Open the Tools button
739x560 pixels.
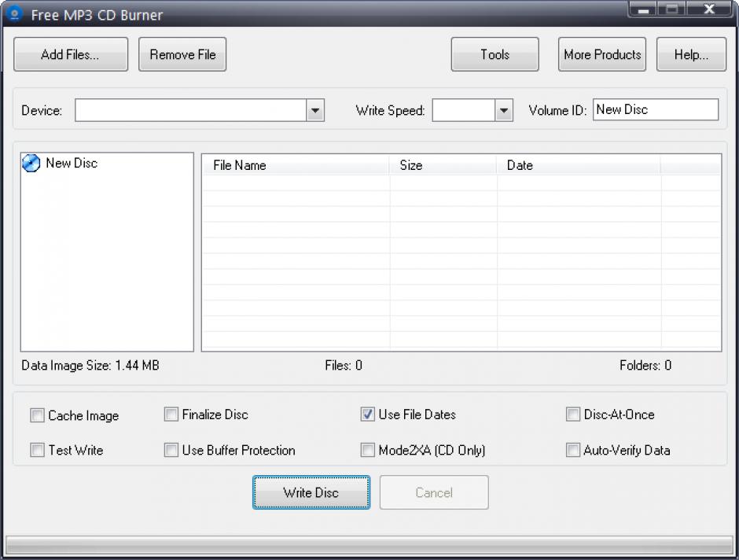coord(495,54)
